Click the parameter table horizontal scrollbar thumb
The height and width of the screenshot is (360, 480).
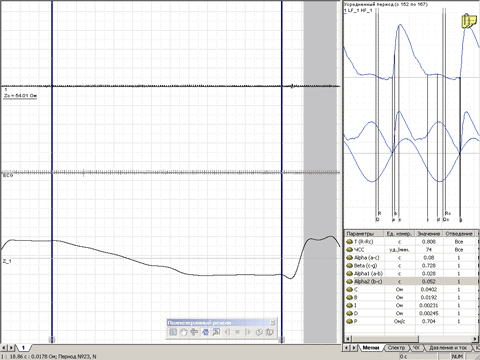[x=385, y=339]
